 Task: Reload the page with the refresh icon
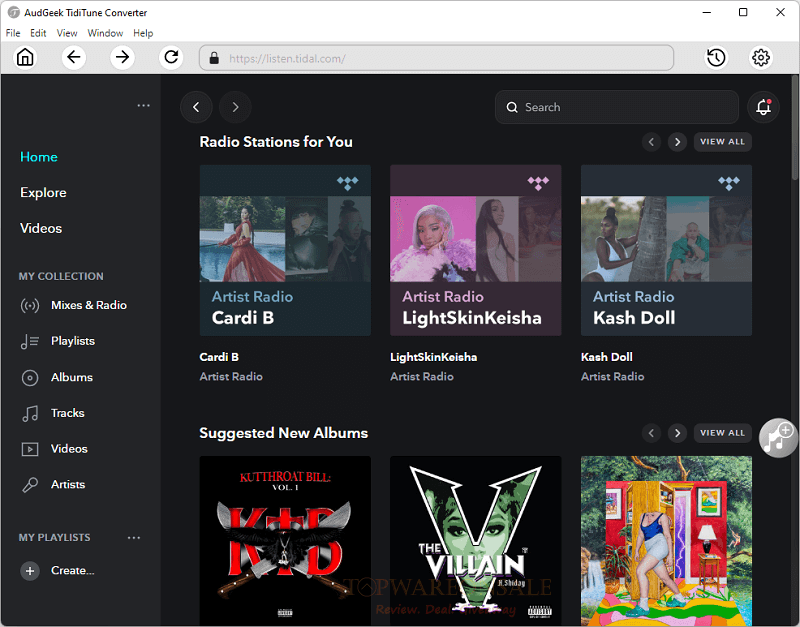(x=171, y=57)
